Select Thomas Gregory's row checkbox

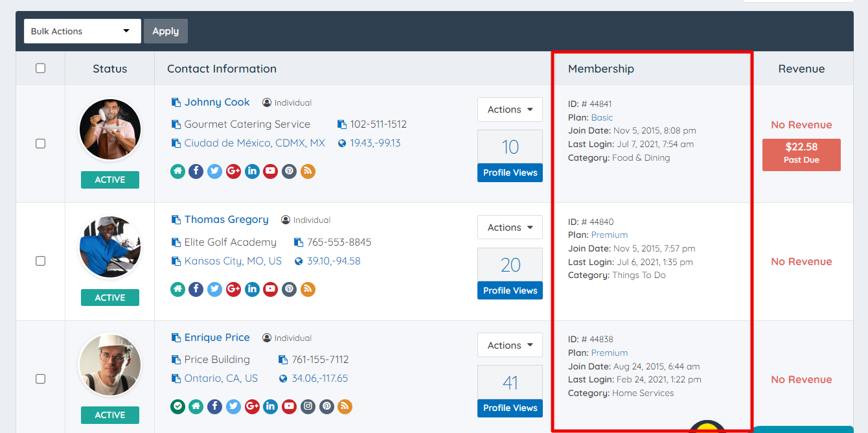click(40, 261)
